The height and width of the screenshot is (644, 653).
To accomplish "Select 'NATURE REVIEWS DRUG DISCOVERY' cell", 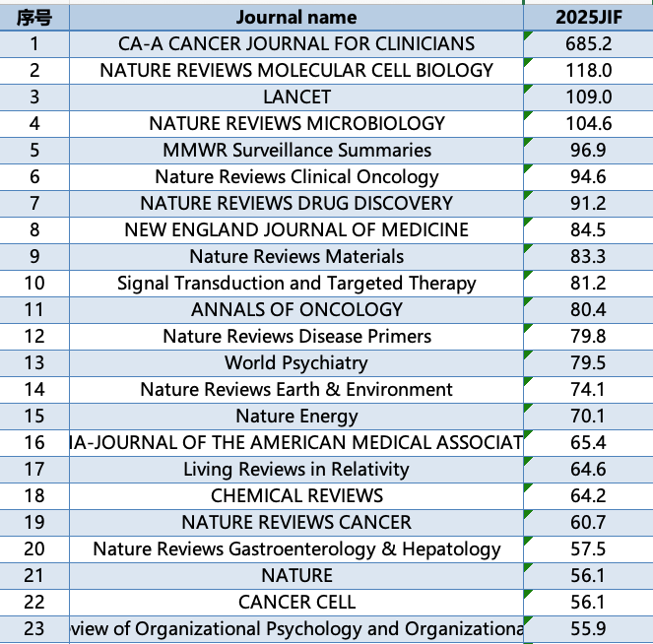I will point(296,203).
